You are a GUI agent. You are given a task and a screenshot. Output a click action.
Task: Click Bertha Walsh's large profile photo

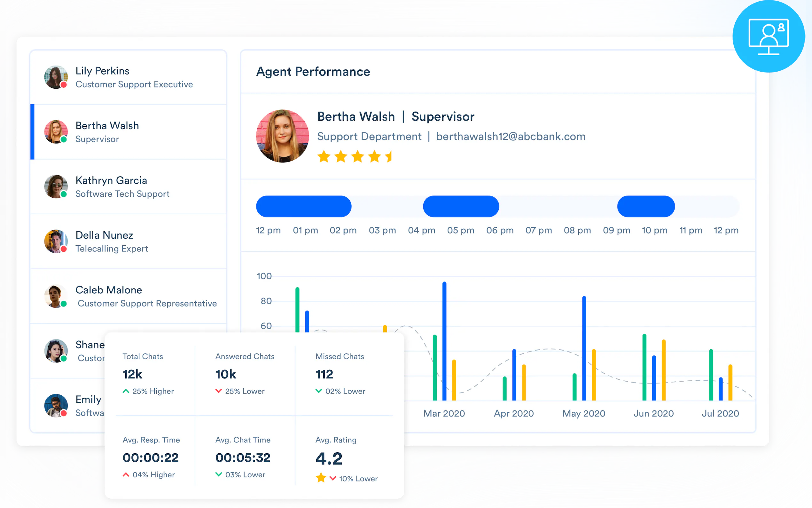(282, 136)
